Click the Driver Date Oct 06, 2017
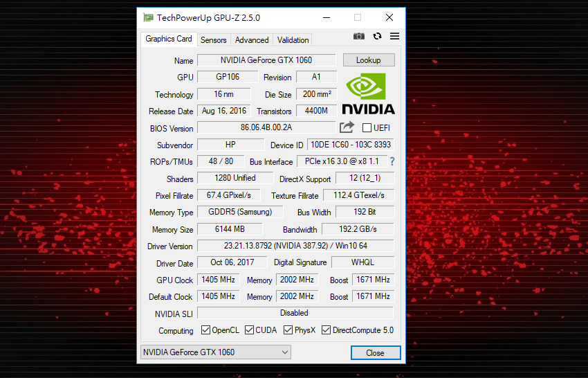The height and width of the screenshot is (378, 588). click(232, 262)
